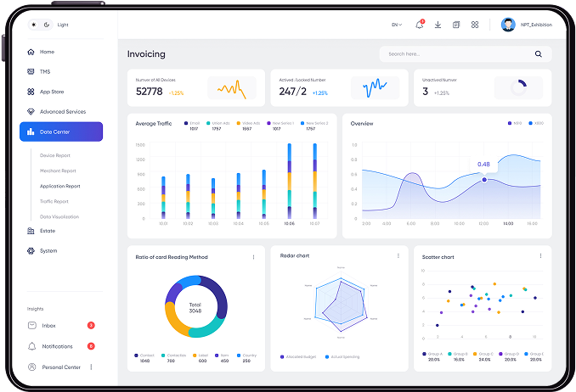The image size is (576, 392).
Task: Click the search magnifier icon
Action: click(x=538, y=54)
